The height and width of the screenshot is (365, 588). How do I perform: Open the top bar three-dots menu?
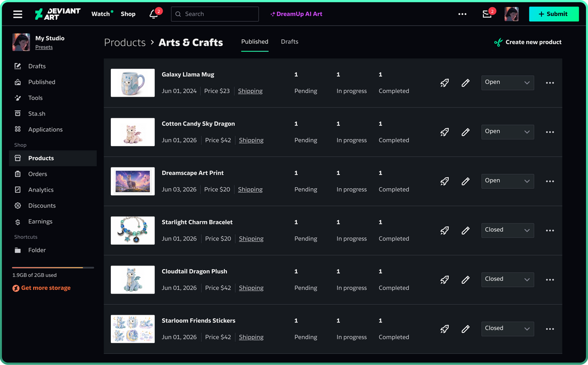pyautogui.click(x=463, y=14)
